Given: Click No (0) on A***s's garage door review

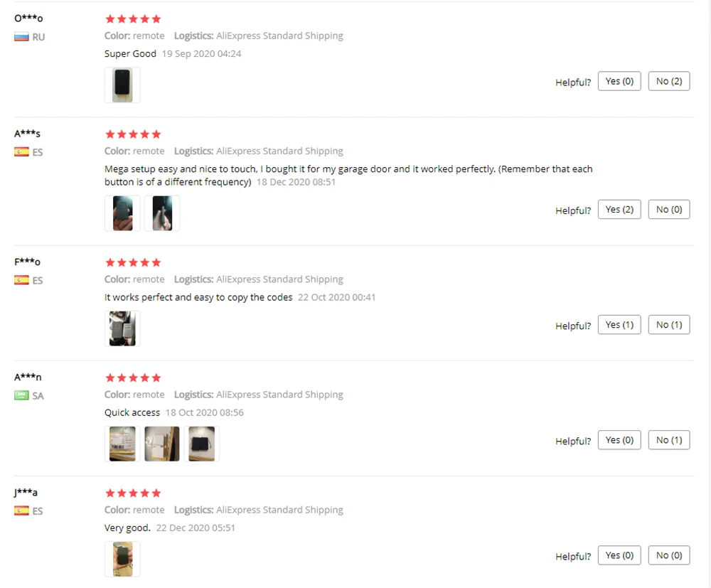Looking at the screenshot, I should click(x=669, y=210).
